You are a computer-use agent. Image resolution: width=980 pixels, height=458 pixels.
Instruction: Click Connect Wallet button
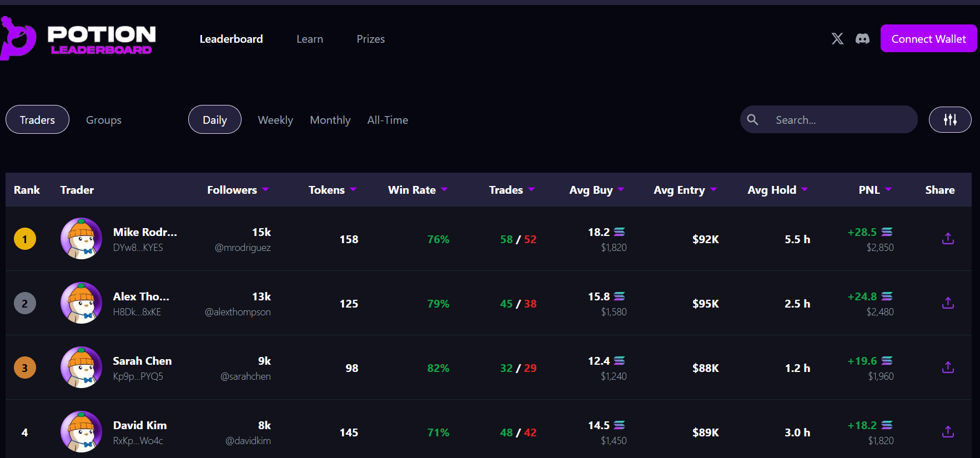[x=928, y=38]
